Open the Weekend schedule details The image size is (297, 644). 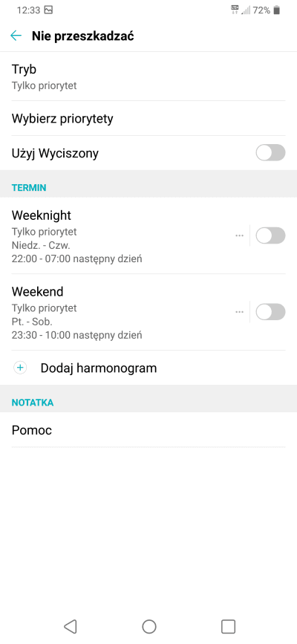(x=119, y=313)
